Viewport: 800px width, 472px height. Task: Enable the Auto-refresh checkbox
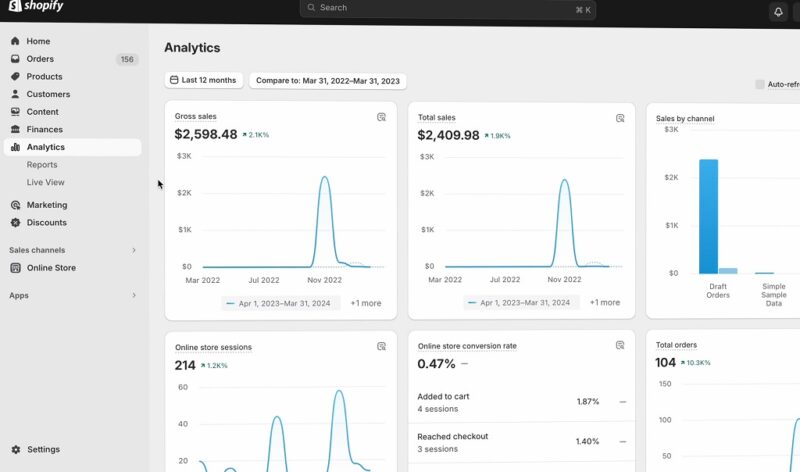click(x=760, y=85)
